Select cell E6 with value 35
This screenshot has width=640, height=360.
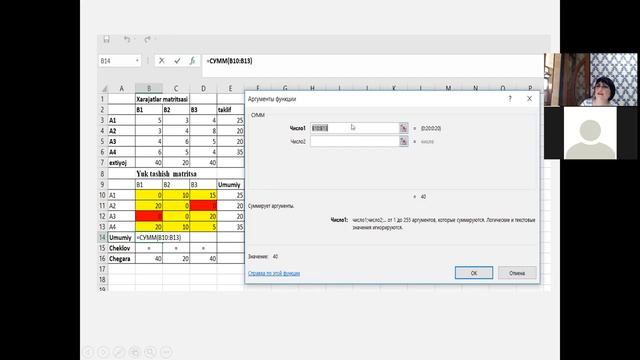[230, 152]
